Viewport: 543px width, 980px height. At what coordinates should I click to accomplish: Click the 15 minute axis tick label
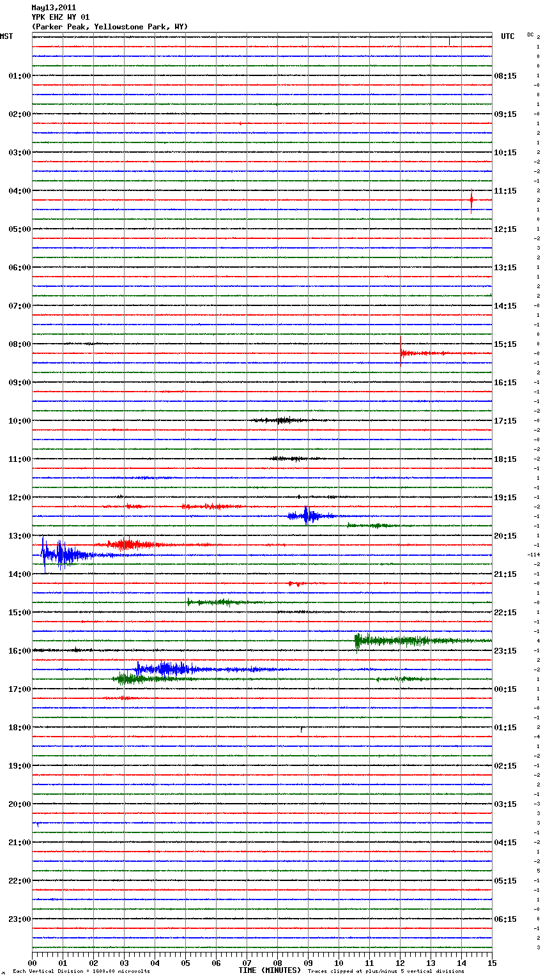(492, 963)
